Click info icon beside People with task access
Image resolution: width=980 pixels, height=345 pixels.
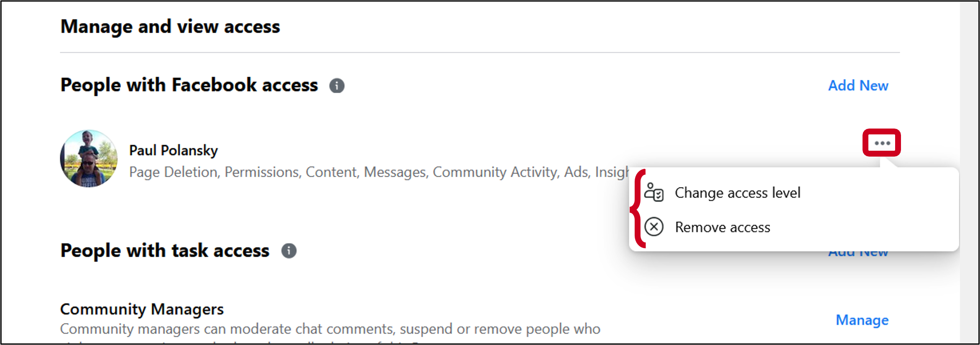[x=289, y=251]
